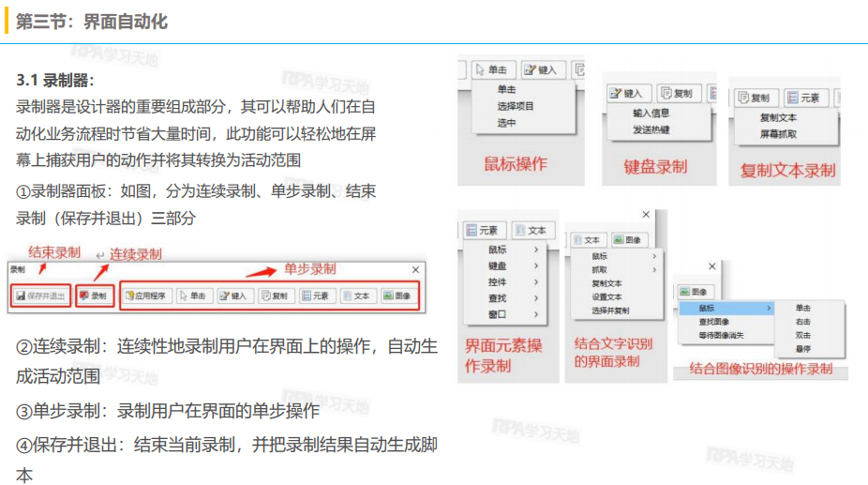This screenshot has width=868, height=485.
Task: Click 复制 in the bottom-left recorder panel
Action: coord(276,296)
